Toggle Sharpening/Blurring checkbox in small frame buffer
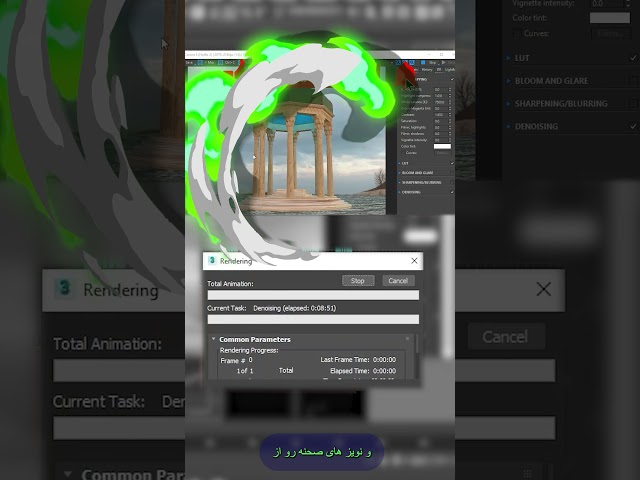The width and height of the screenshot is (640, 480). coord(452,182)
